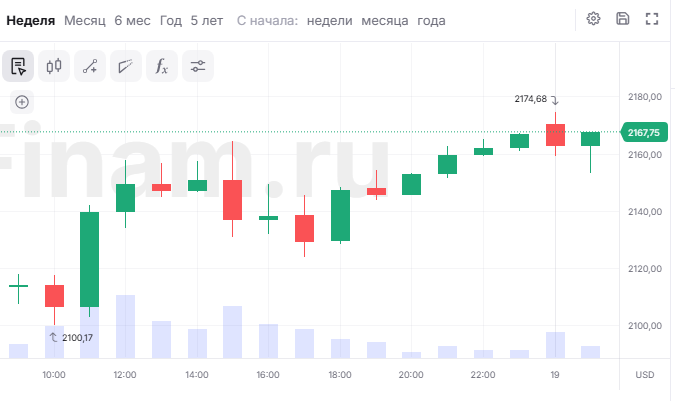Choose since start of года

point(431,21)
